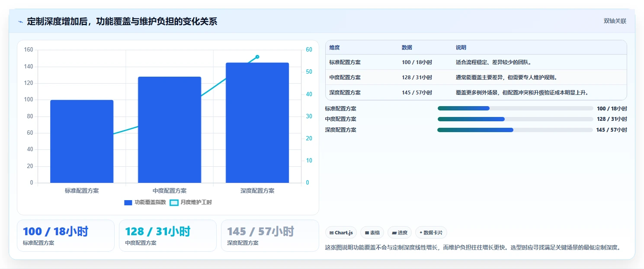Click the description starting 覆盖更多例外场景

pos(522,93)
